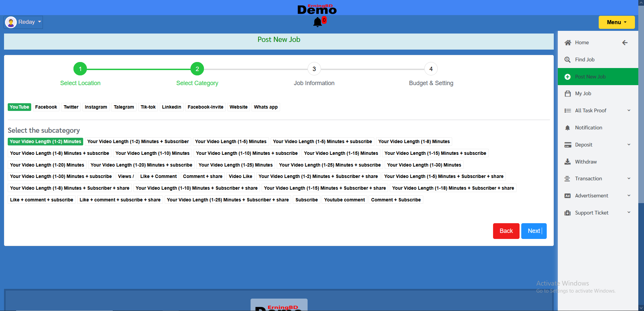The width and height of the screenshot is (644, 311).
Task: Select the Facebook category option
Action: pyautogui.click(x=46, y=107)
